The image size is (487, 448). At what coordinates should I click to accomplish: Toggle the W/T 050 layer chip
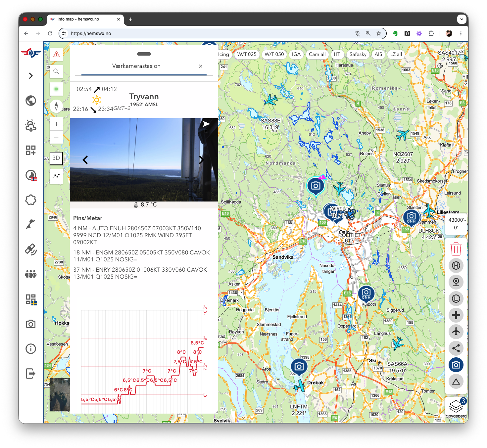coord(274,54)
